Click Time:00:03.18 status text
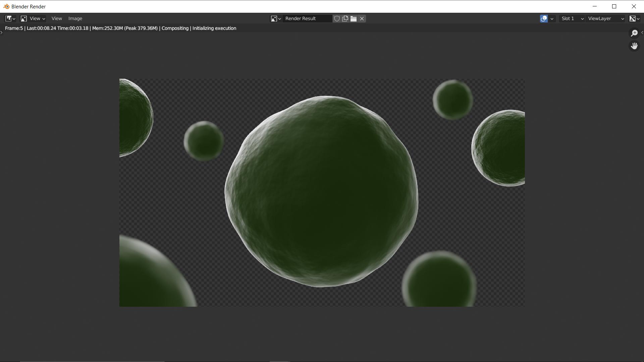The height and width of the screenshot is (362, 644). (x=73, y=28)
